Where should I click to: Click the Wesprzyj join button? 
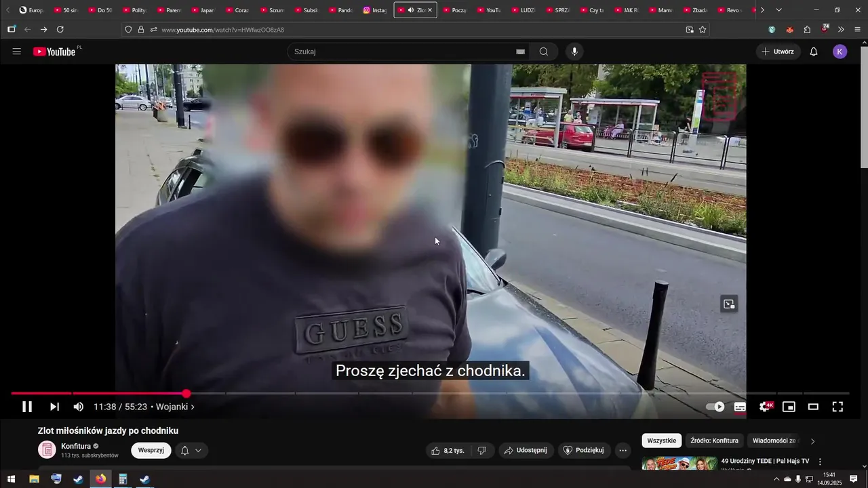[x=151, y=450]
